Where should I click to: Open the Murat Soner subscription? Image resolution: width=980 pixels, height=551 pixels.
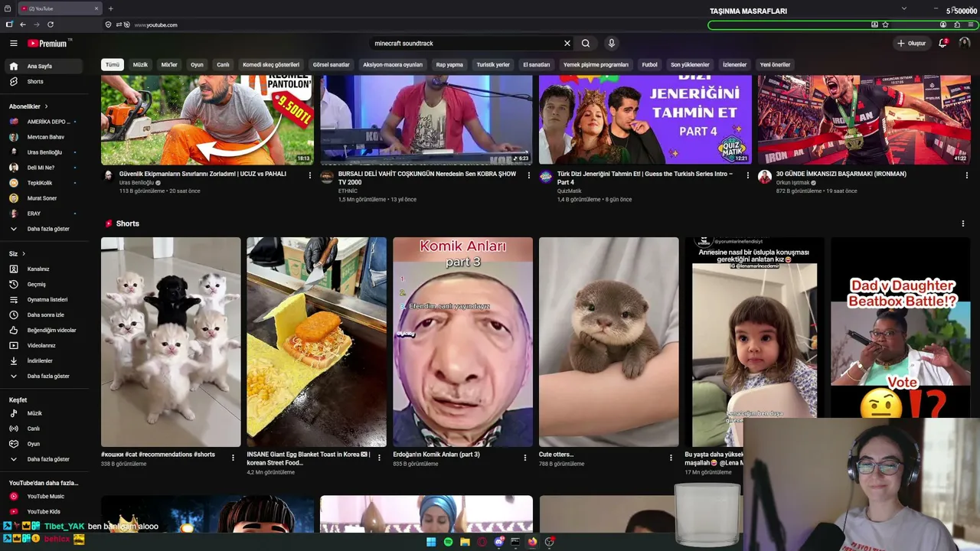tap(43, 198)
